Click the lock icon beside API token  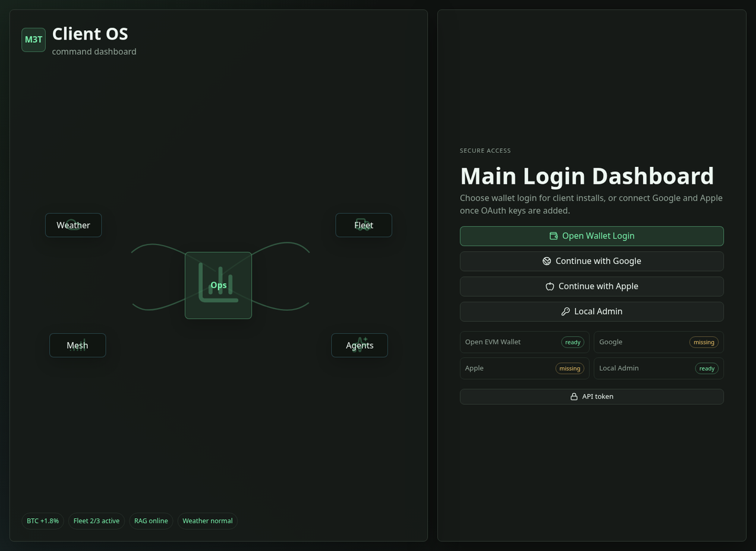[x=574, y=397]
